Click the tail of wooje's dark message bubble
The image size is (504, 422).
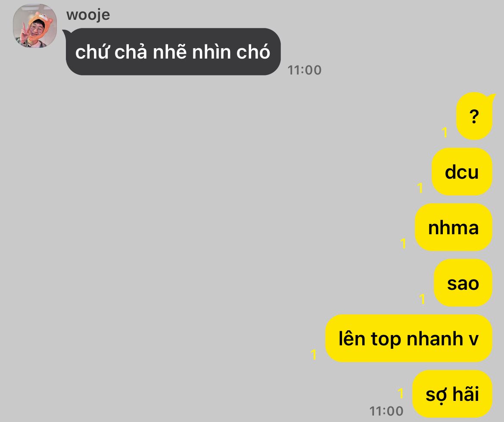click(x=66, y=34)
